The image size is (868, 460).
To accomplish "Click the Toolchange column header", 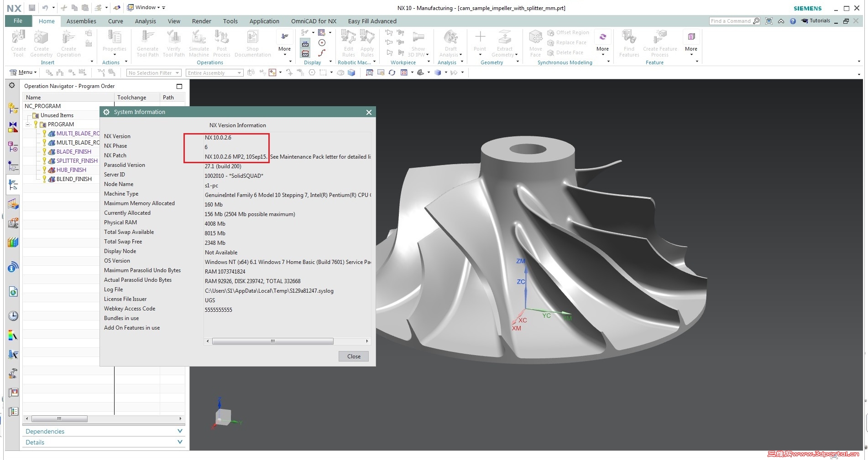I will pos(137,97).
